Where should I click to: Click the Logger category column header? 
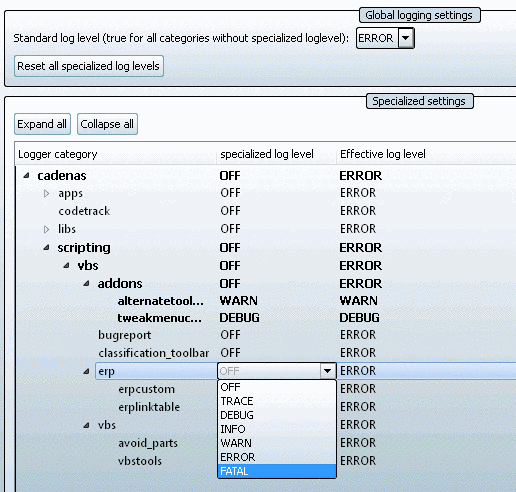point(116,154)
